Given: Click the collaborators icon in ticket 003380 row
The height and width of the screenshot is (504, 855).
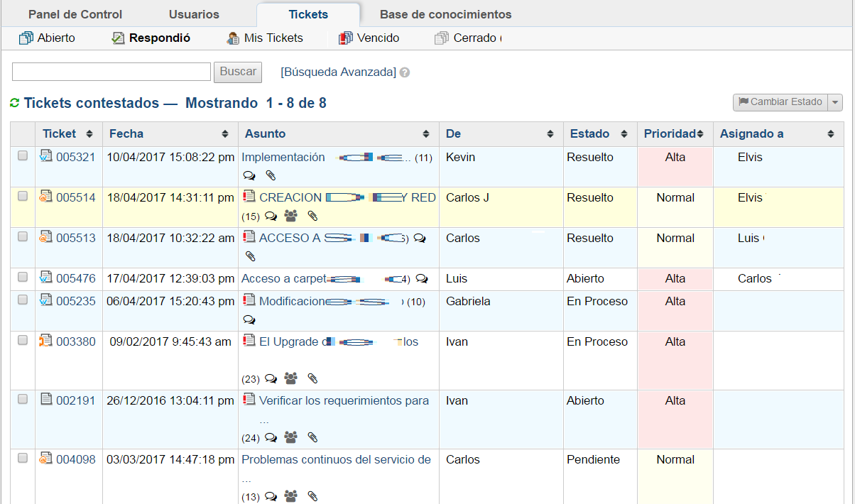Looking at the screenshot, I should click(x=290, y=379).
